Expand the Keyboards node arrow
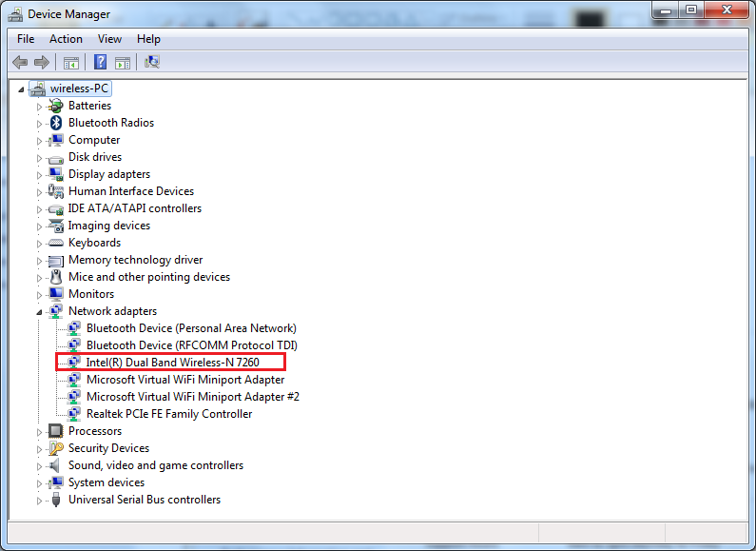Viewport: 756px width, 551px height. point(39,244)
